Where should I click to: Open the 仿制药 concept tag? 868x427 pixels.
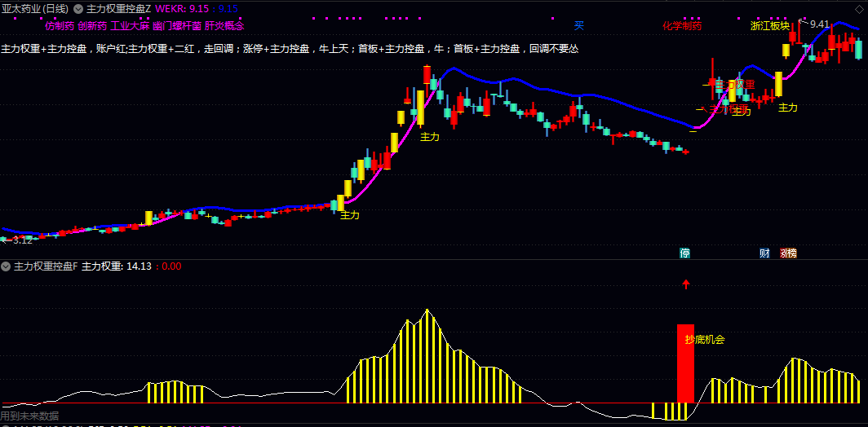coord(60,25)
